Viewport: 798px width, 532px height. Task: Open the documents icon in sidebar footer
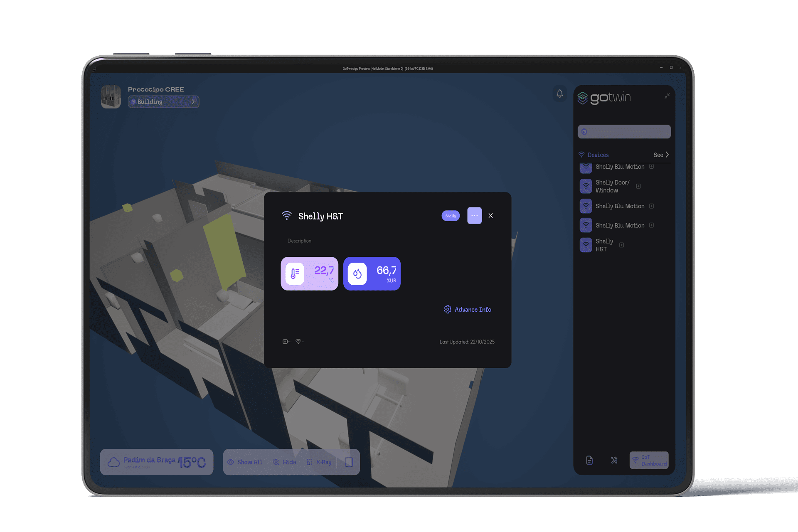coord(589,460)
